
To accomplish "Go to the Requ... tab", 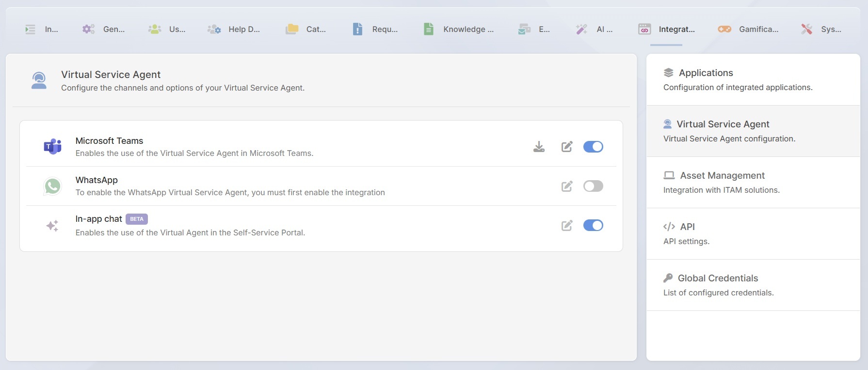I will point(375,29).
